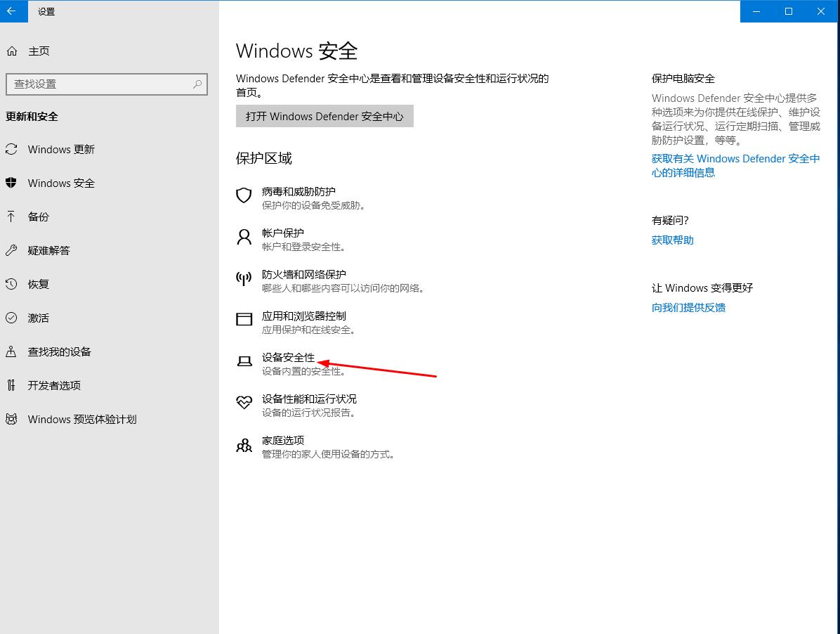840x634 pixels.
Task: Click the 查找设置 search field
Action: pos(107,84)
